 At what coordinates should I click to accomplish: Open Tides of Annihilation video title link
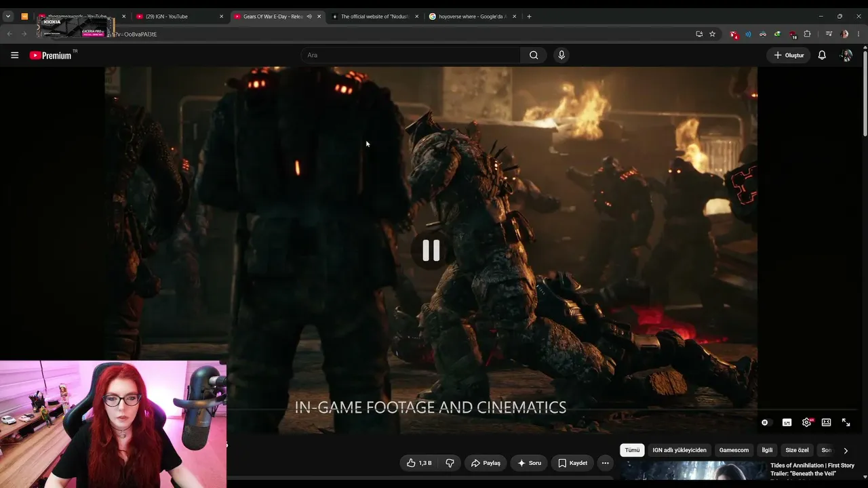[x=812, y=469]
